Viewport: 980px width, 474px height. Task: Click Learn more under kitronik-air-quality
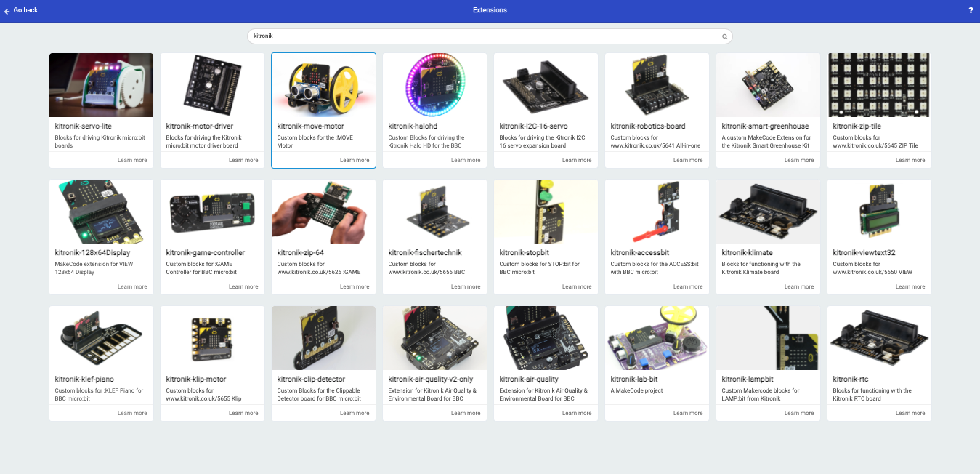coord(577,413)
